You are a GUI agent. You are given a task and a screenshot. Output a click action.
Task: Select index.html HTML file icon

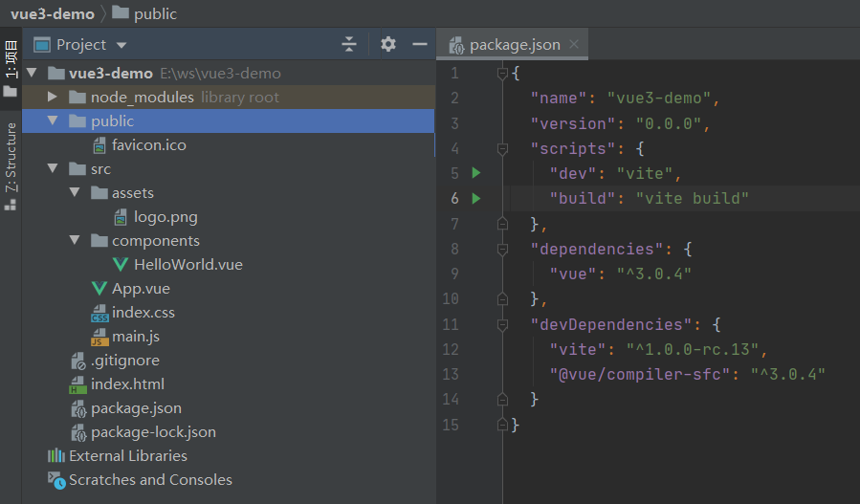[77, 384]
